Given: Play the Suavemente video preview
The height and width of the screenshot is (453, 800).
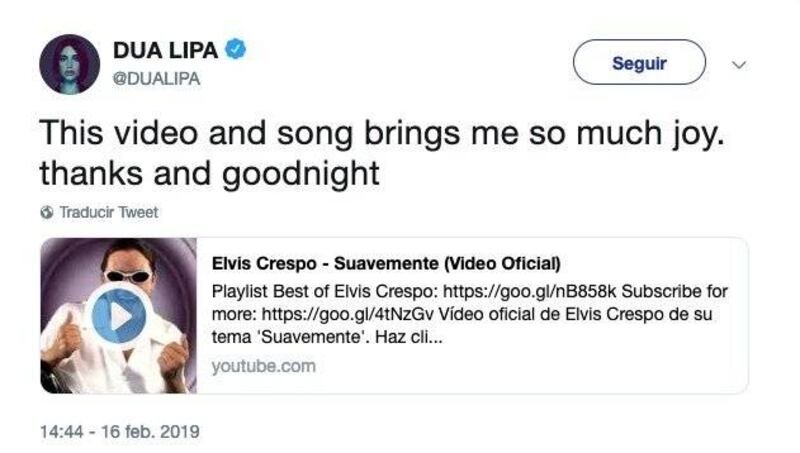Looking at the screenshot, I should (118, 316).
